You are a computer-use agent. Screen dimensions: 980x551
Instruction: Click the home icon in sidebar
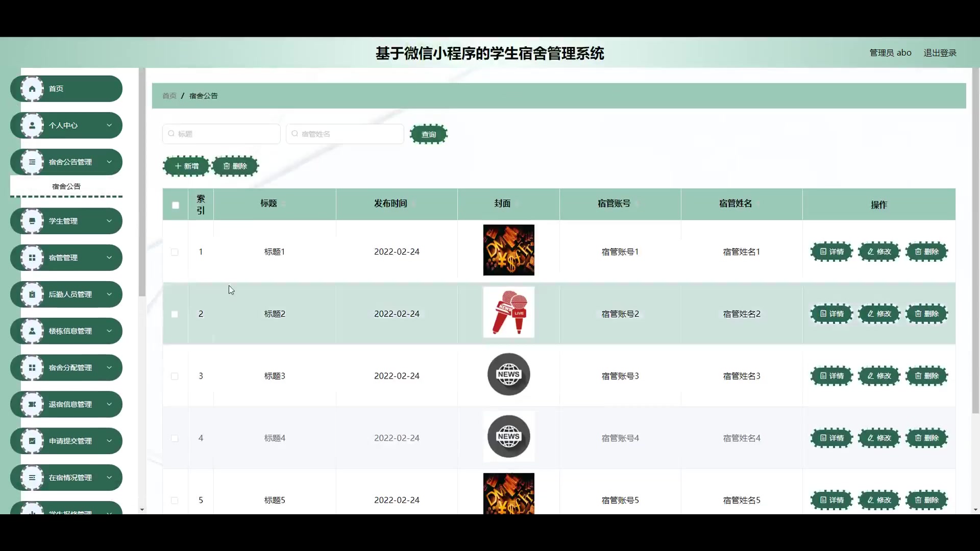[32, 89]
